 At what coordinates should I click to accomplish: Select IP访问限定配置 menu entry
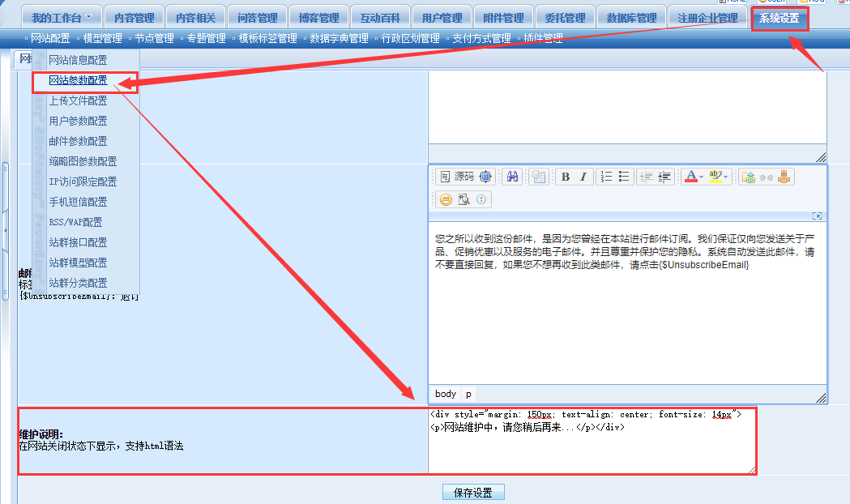[83, 182]
